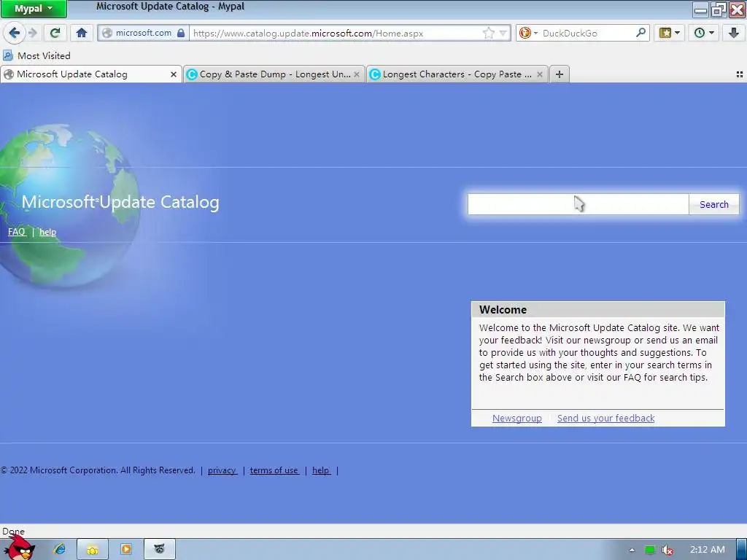
Task: Click the muted volume tray icon
Action: 667,550
